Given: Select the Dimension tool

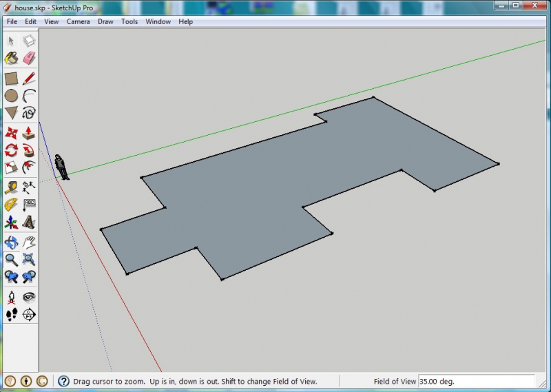Looking at the screenshot, I should coord(29,188).
